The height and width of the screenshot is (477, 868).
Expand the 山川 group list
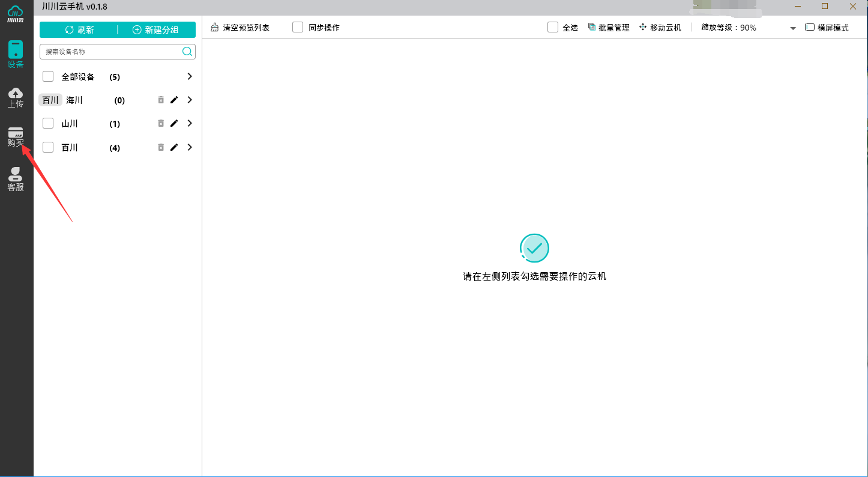pos(189,123)
